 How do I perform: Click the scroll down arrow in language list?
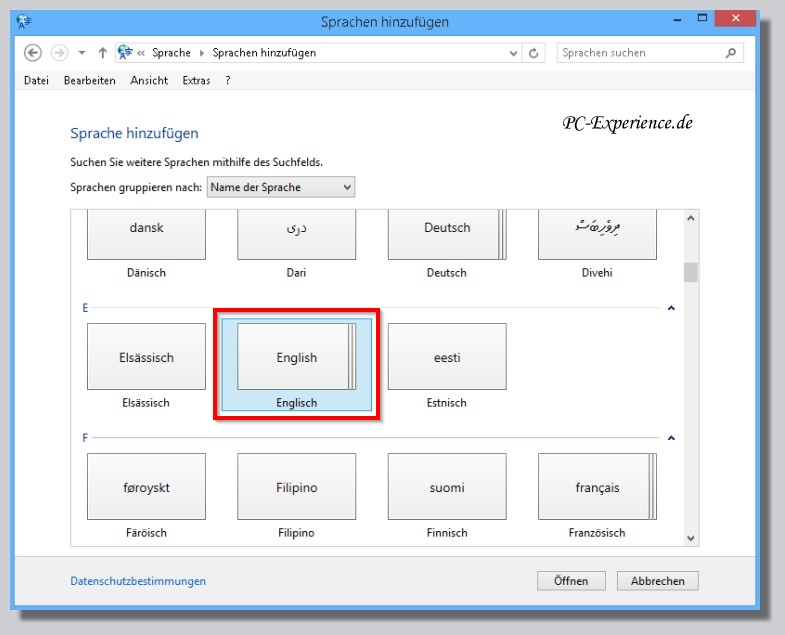[690, 538]
